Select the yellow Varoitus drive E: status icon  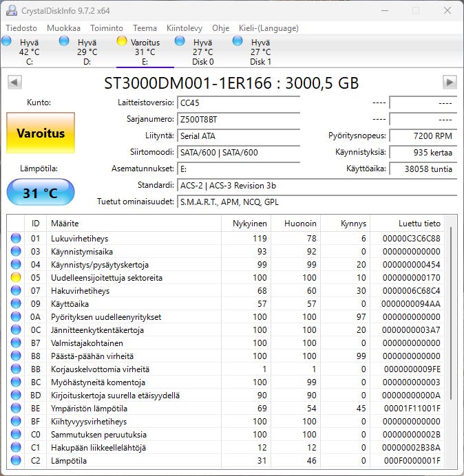point(123,42)
